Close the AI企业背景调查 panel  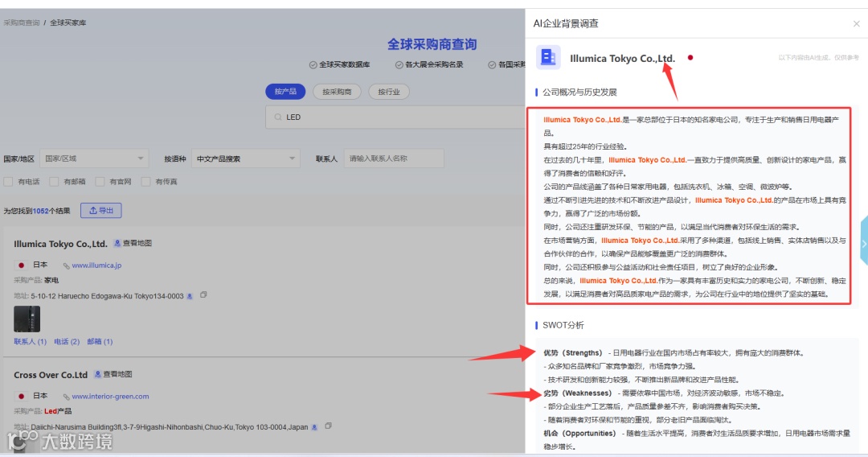click(x=856, y=24)
